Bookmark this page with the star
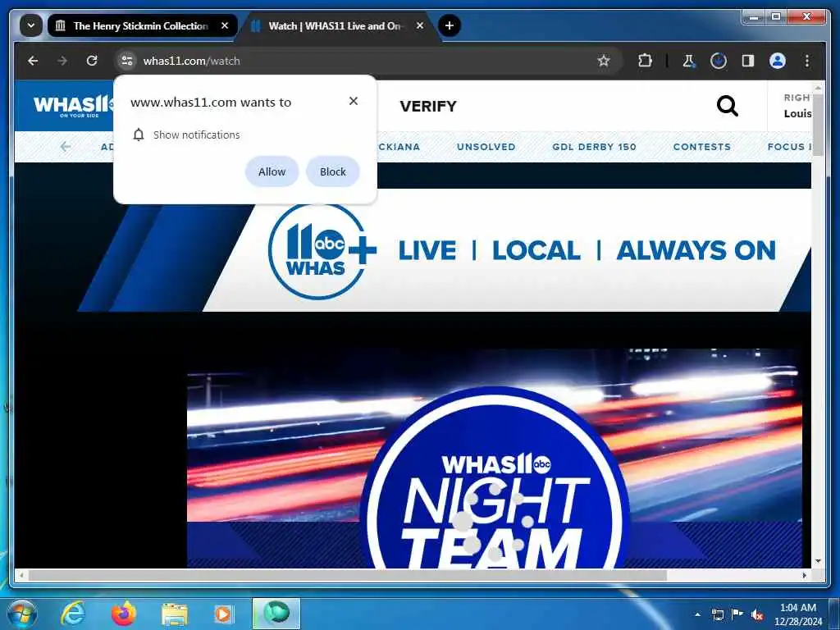The height and width of the screenshot is (630, 840). (604, 61)
